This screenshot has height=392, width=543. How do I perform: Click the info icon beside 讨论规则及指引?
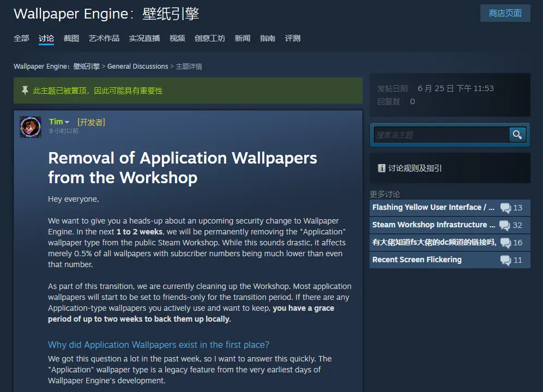[x=381, y=168]
